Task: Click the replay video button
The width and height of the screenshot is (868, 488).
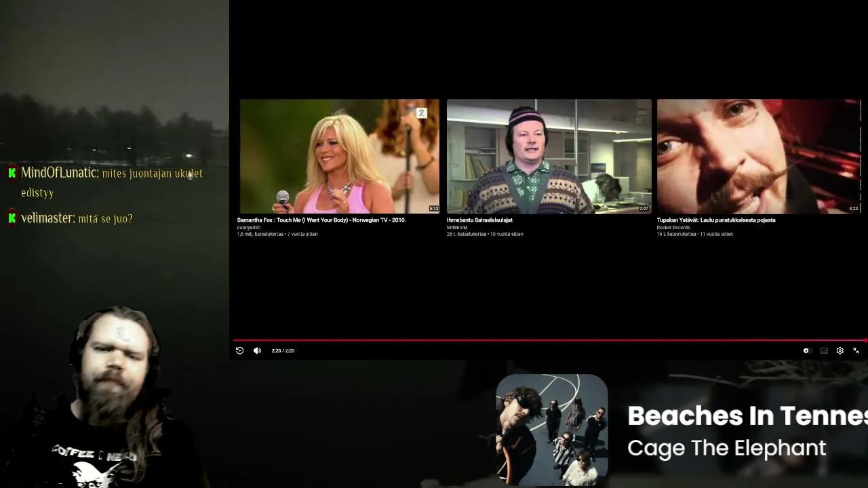Action: [x=239, y=350]
